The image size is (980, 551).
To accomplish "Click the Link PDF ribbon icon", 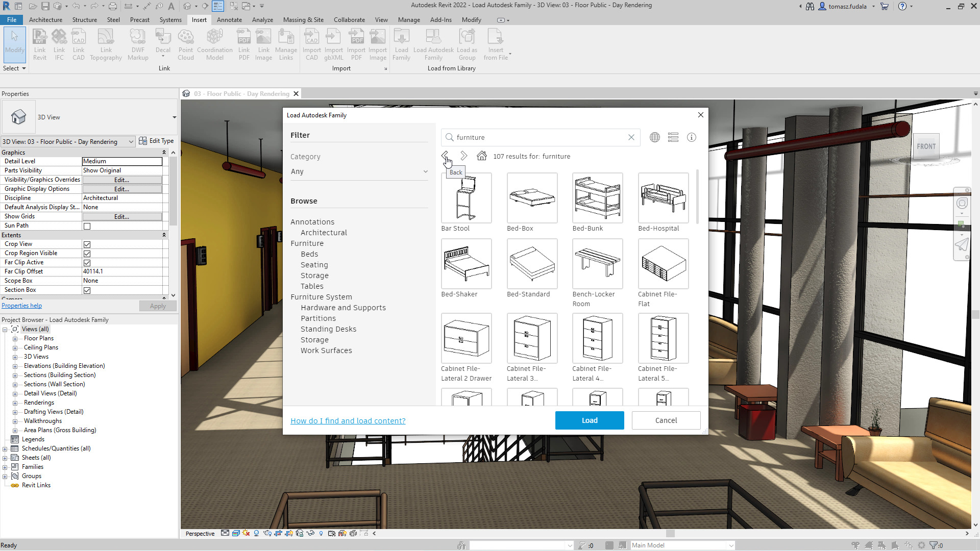I will pos(244,44).
